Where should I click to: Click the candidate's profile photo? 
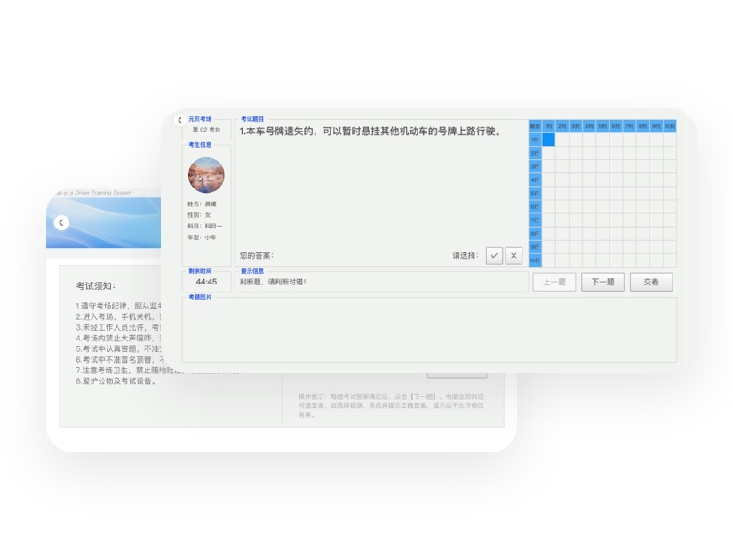coord(206,175)
